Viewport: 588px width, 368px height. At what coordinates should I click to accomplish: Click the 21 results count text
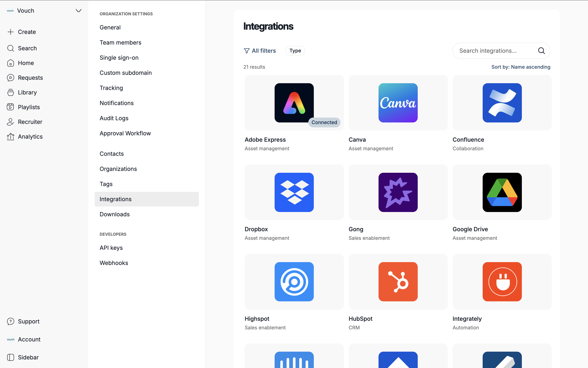254,67
